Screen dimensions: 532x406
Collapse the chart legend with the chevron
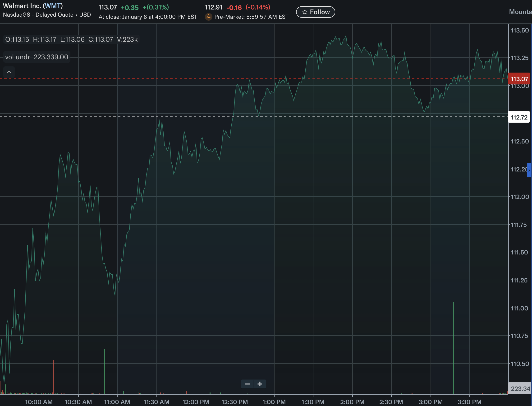click(9, 72)
